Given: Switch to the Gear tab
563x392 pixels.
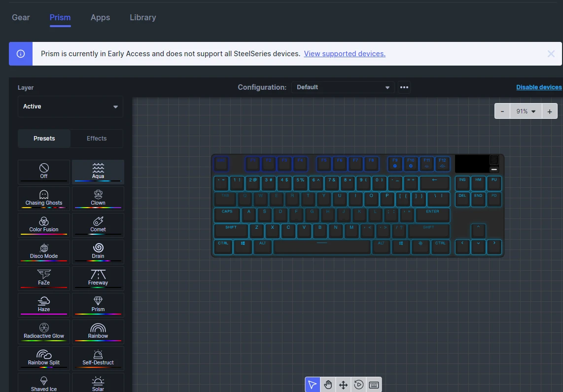Looking at the screenshot, I should 21,17.
